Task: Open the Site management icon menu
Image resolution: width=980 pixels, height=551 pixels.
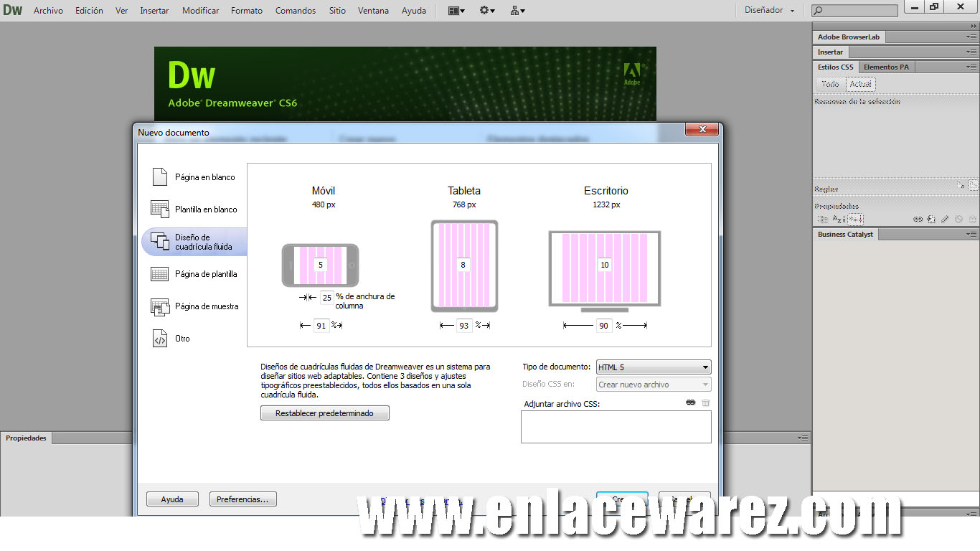Action: click(518, 11)
